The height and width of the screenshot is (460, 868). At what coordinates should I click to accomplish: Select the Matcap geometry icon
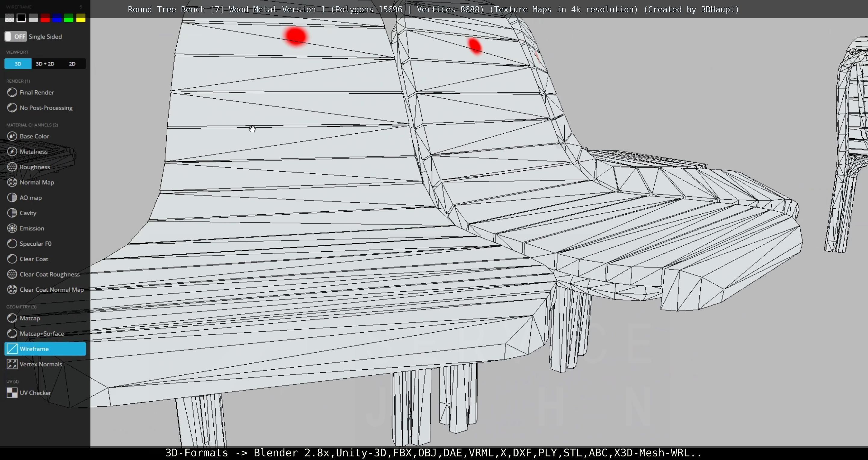[12, 318]
